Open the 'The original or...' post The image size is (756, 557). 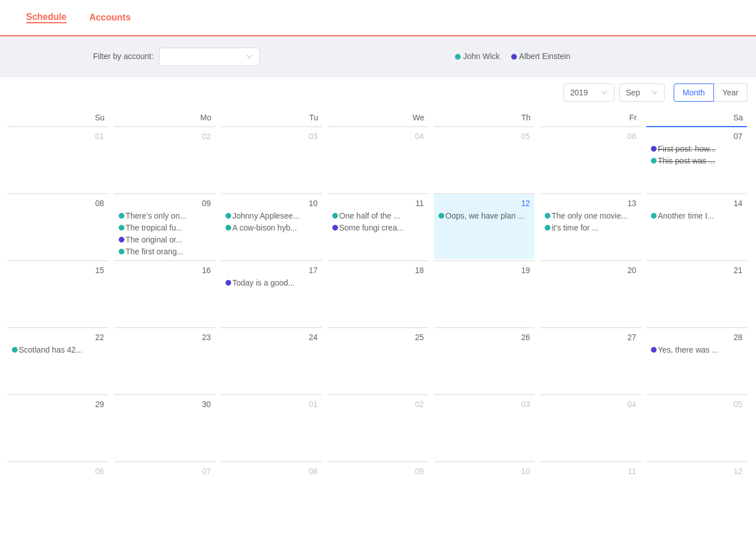[x=151, y=240]
